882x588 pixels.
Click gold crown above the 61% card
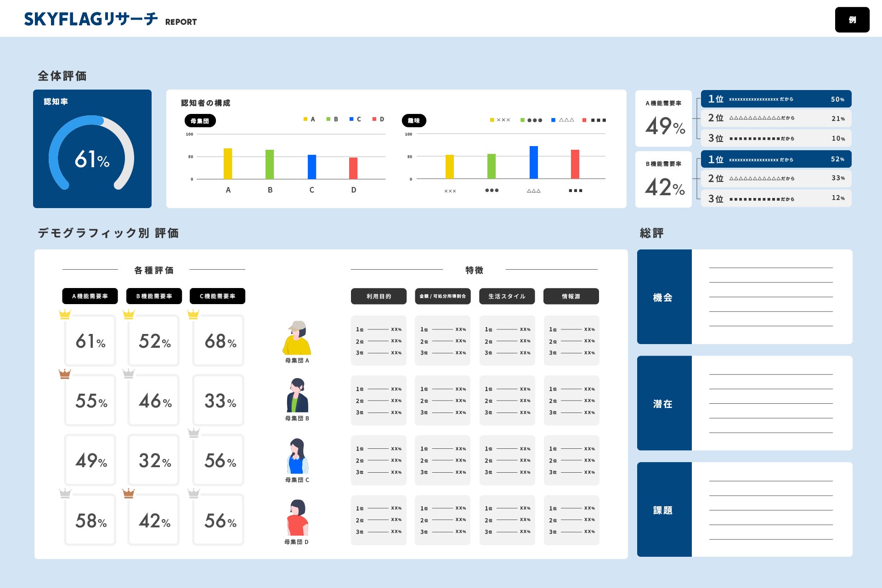65,314
